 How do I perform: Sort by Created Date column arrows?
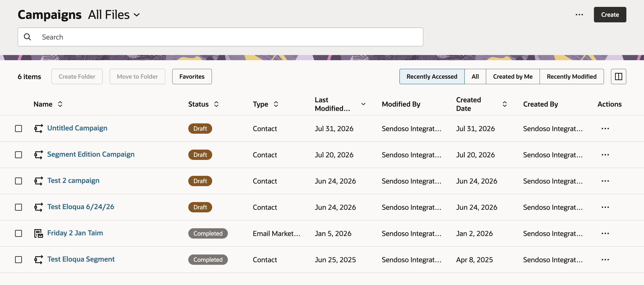pos(504,104)
